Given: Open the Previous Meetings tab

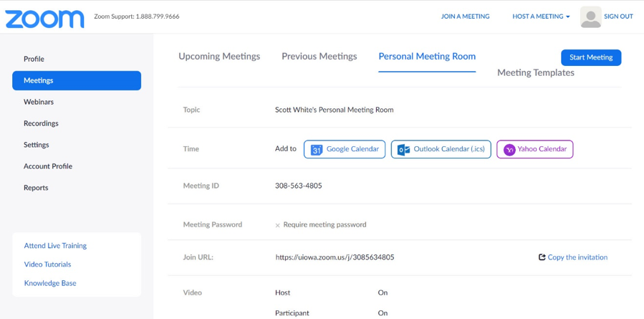Looking at the screenshot, I should click(x=319, y=56).
